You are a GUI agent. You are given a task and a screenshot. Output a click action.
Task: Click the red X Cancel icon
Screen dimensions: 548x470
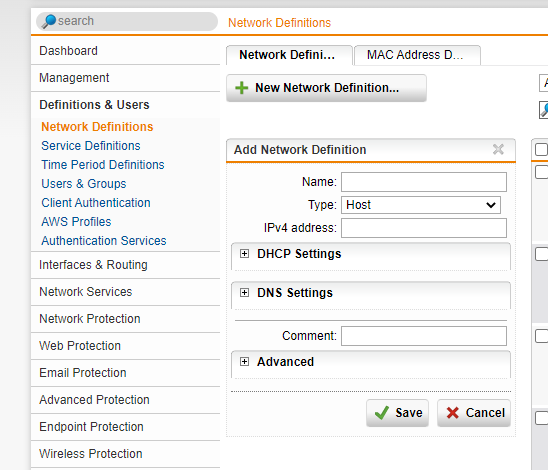coord(453,413)
